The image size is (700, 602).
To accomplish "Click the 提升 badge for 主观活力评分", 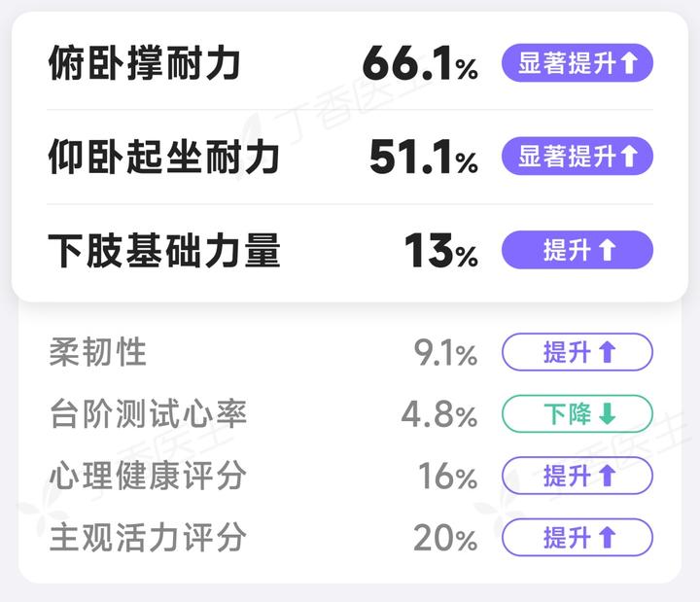I will click(x=577, y=537).
